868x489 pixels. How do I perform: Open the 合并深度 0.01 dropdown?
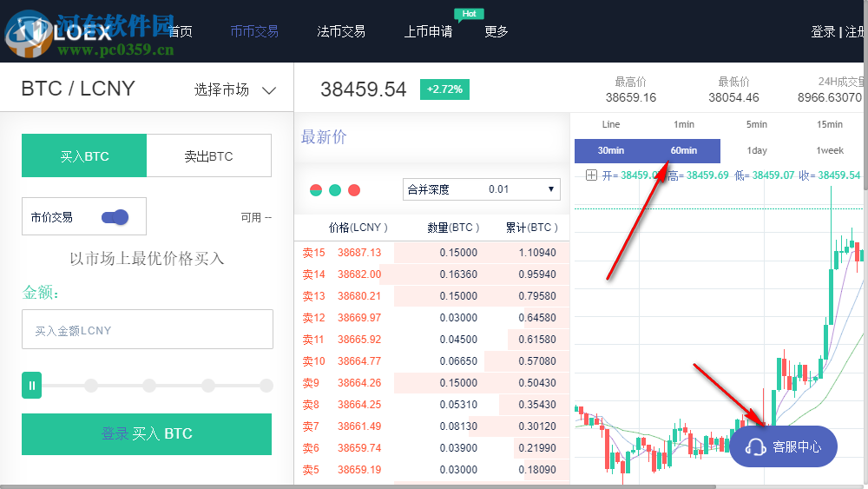482,189
